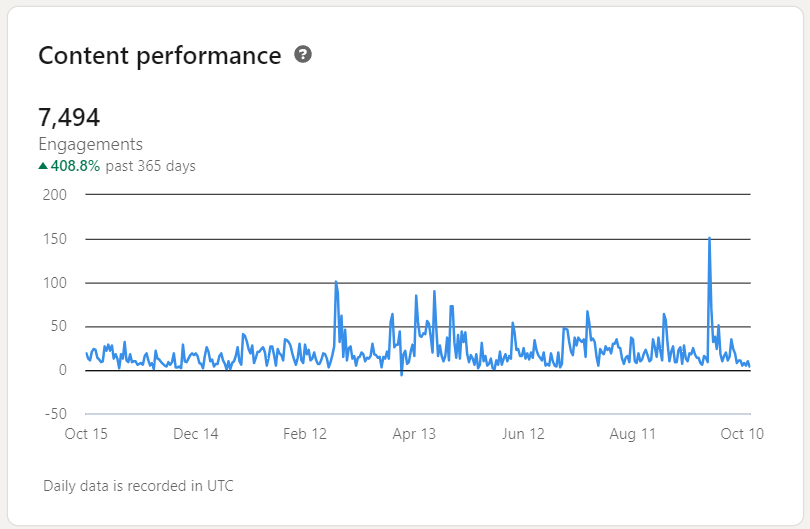Click the Feb 12 axis label
Screen dimensions: 810x529
coord(305,434)
